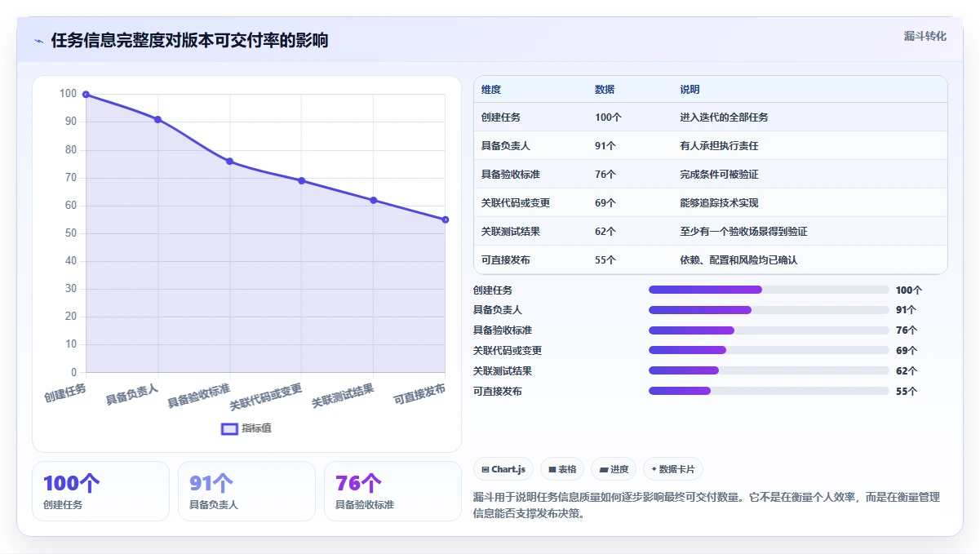Click the y-axis value 50
Image resolution: width=980 pixels, height=554 pixels.
point(71,233)
